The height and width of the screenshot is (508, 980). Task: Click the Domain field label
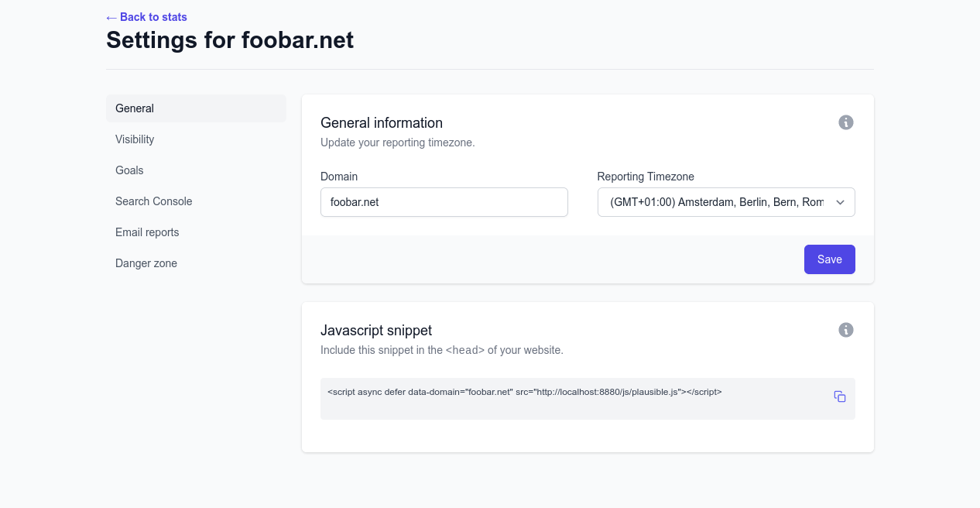point(339,177)
